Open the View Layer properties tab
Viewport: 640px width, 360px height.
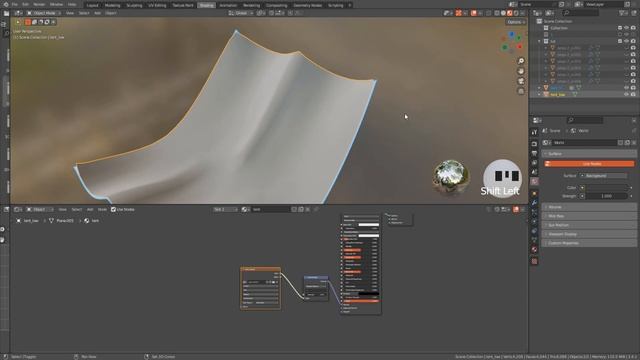pyautogui.click(x=534, y=163)
